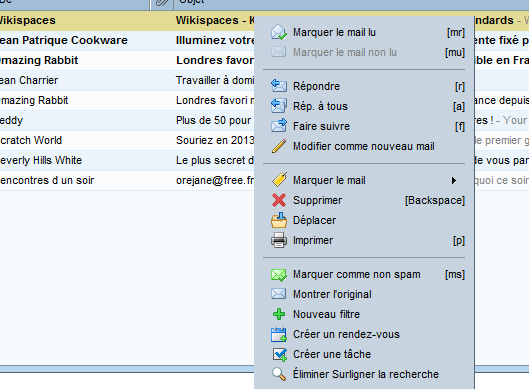Open the Wikispaces email row
This screenshot has height=389, width=529.
click(x=127, y=20)
